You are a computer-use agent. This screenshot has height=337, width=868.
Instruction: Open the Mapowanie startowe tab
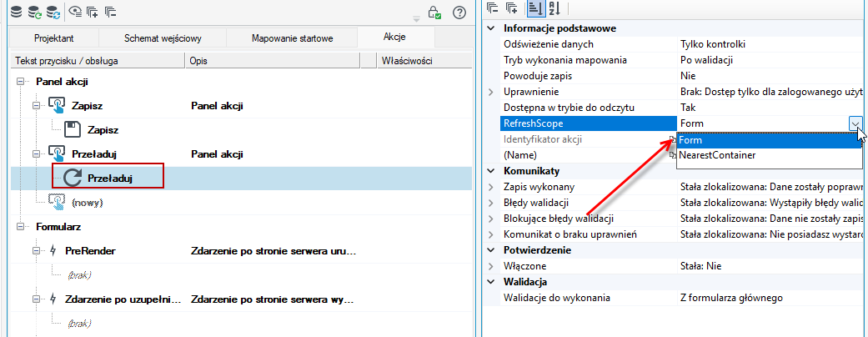(x=293, y=38)
